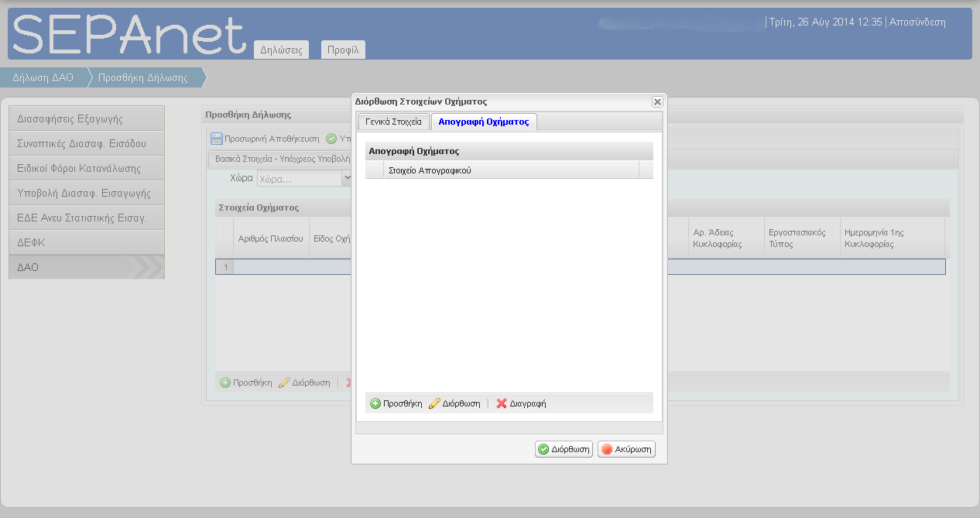Click the Εργοστασιακός Τύπος column header
Screen dimensions: 980x518
pyautogui.click(x=801, y=238)
